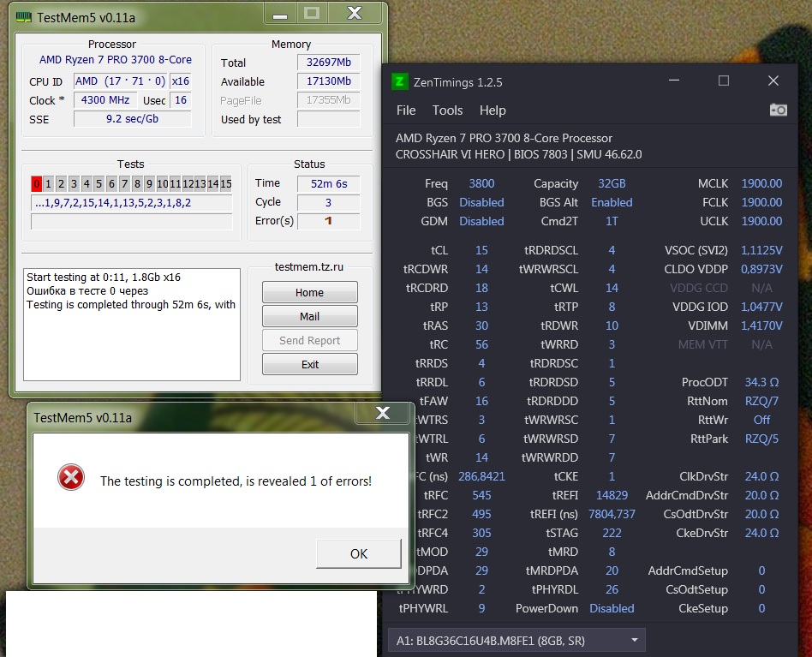Viewport: 812px width, 657px height.
Task: Close the TestMem5 main window
Action: click(355, 13)
